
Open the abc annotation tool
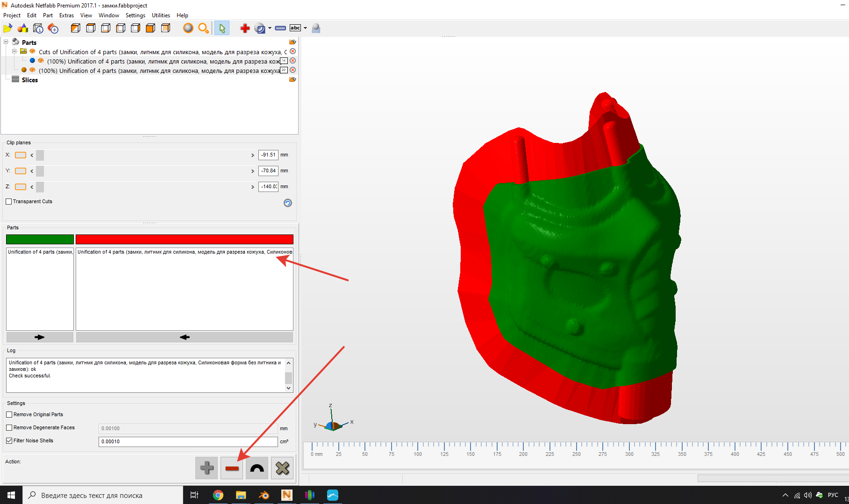pyautogui.click(x=295, y=28)
